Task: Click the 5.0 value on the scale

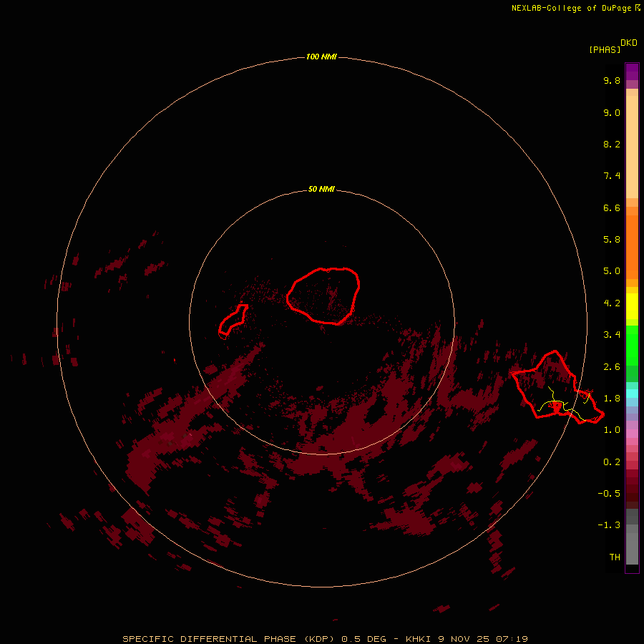Action: (612, 271)
